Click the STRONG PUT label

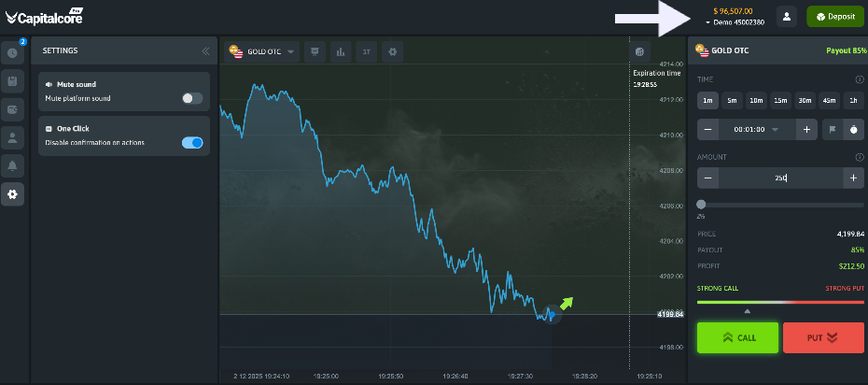pyautogui.click(x=845, y=289)
